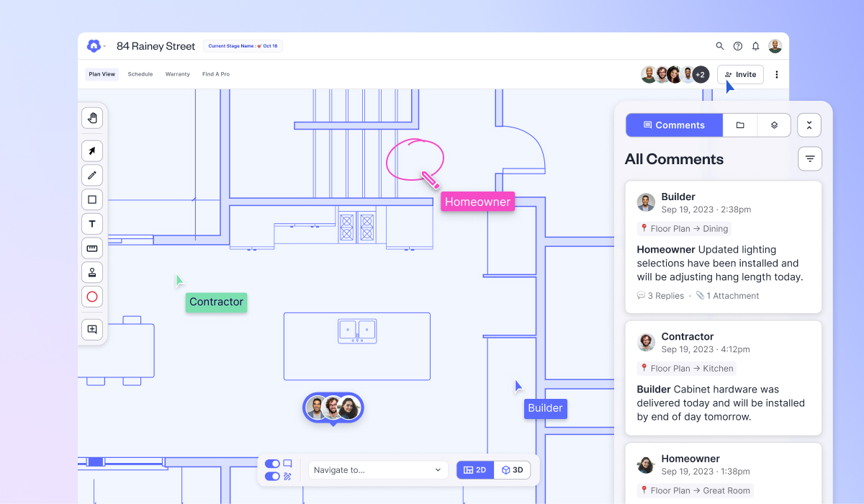Click the 84 Rainey Street title

tap(156, 46)
